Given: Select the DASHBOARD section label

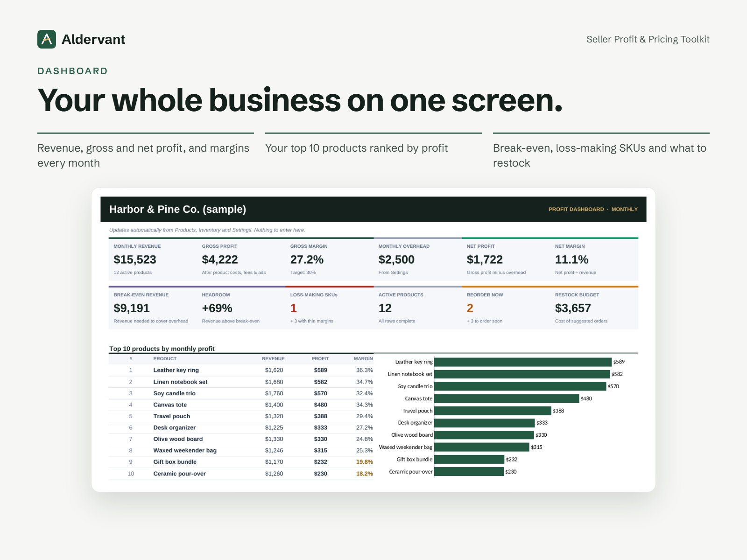Looking at the screenshot, I should (72, 71).
